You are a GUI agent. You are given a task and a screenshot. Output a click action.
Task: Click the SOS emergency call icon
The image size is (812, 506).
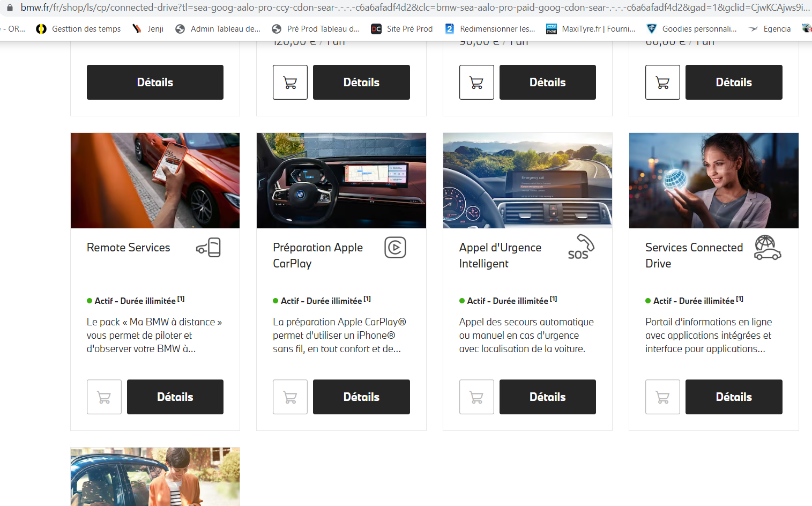[x=581, y=248]
